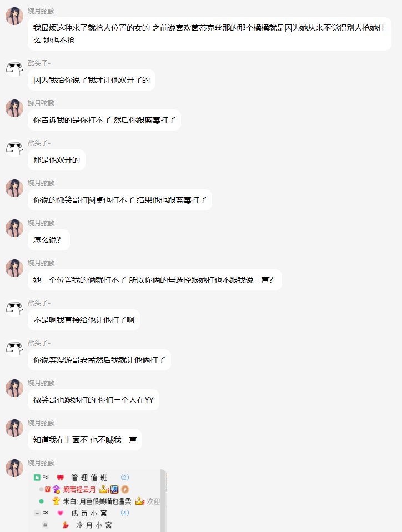Click the red V badge beside 婉若轻云月

pyautogui.click(x=48, y=489)
